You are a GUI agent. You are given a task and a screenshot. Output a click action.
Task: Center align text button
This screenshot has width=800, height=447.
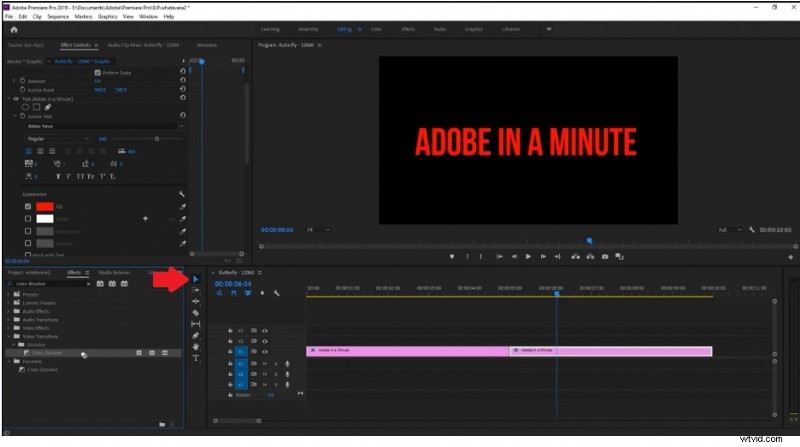tap(40, 151)
